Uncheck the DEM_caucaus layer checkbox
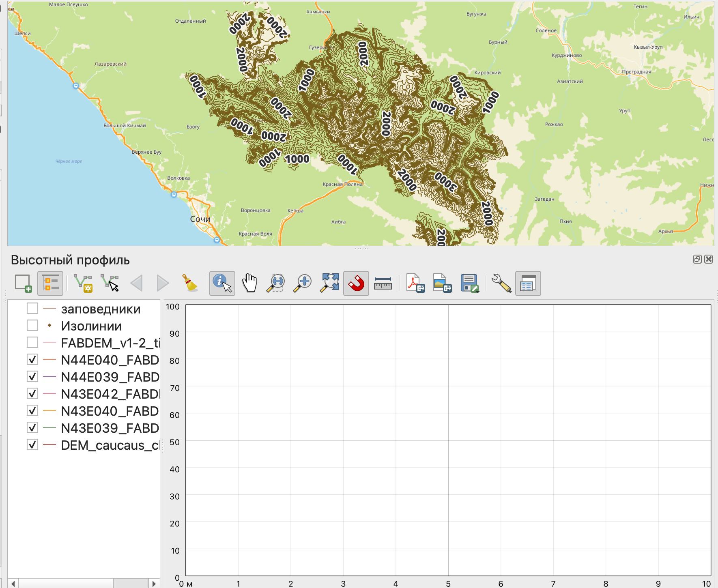Screen dimensions: 718x588 point(32,445)
